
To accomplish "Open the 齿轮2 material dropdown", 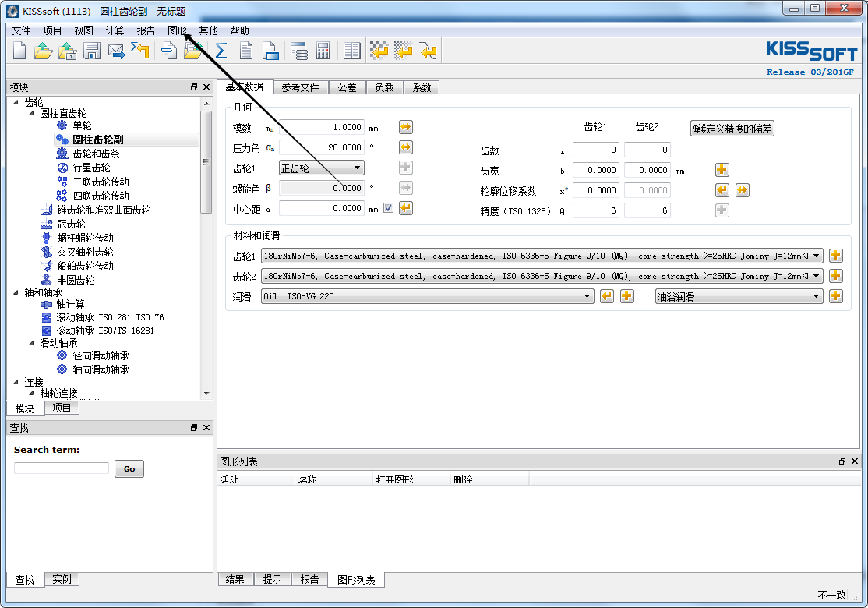I will tap(542, 276).
